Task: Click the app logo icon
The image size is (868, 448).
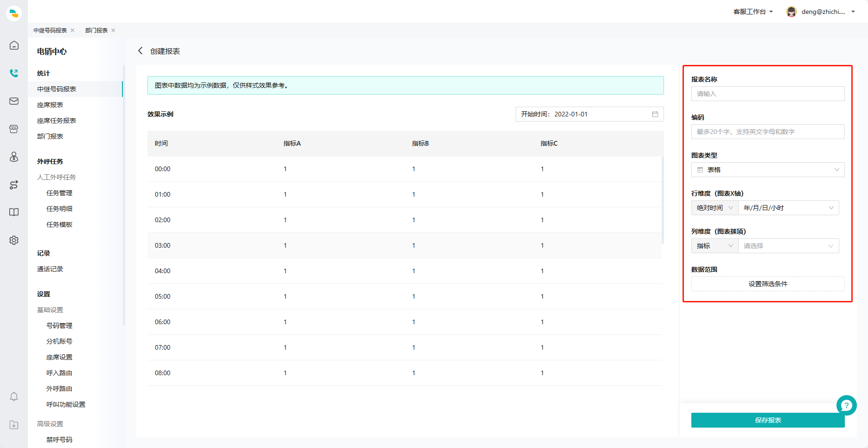Action: tap(14, 13)
